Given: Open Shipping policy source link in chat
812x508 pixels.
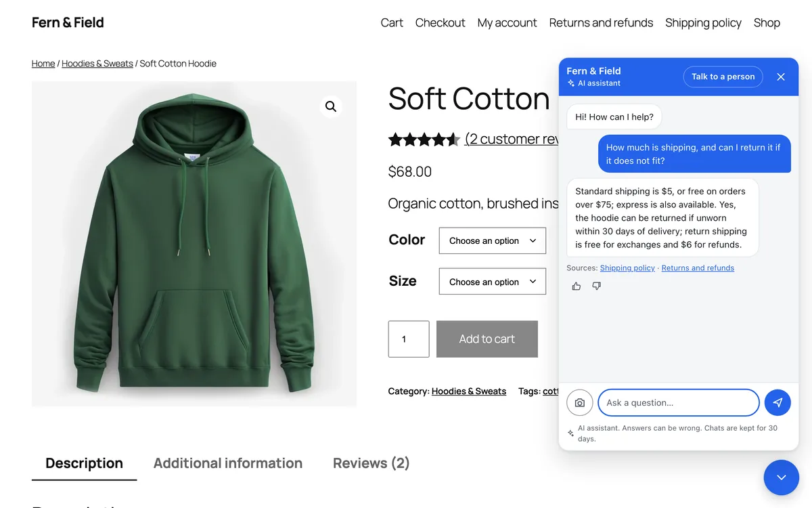Looking at the screenshot, I should [x=627, y=268].
